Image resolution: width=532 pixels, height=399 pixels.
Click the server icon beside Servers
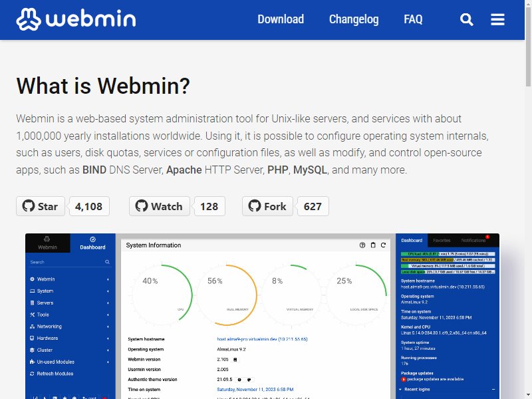(32, 303)
